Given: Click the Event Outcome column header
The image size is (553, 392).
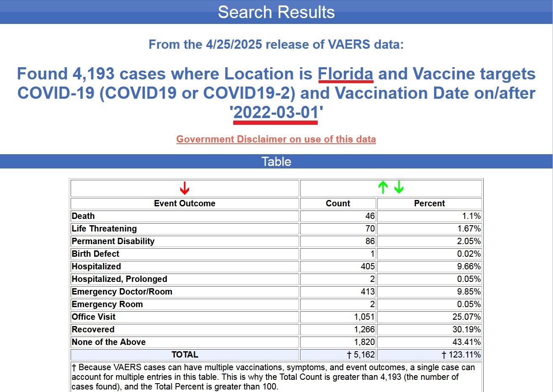Looking at the screenshot, I should tap(184, 203).
